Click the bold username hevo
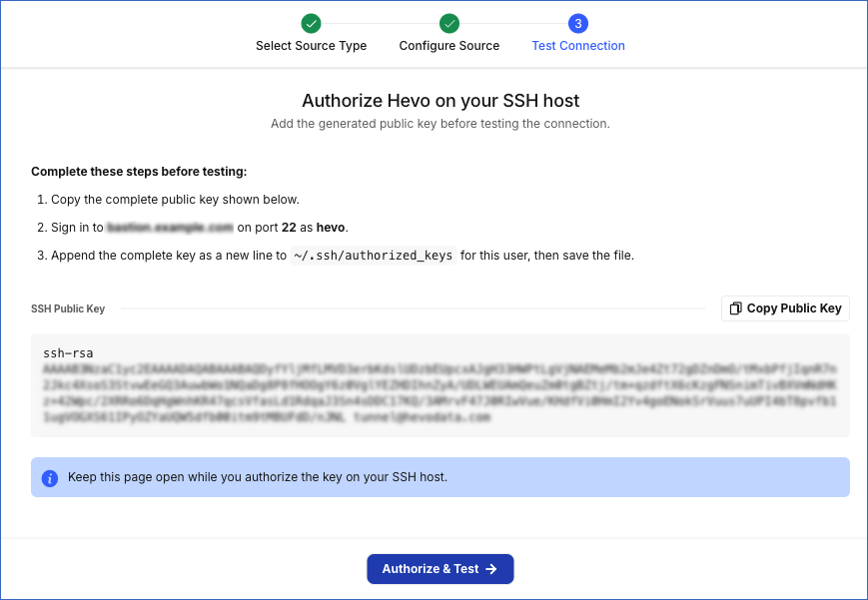This screenshot has height=600, width=868. tap(331, 228)
